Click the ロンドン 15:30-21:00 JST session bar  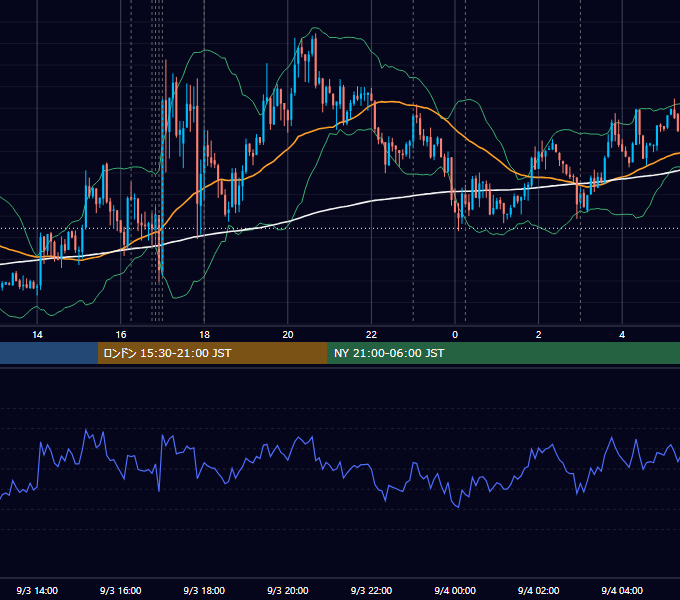(212, 353)
